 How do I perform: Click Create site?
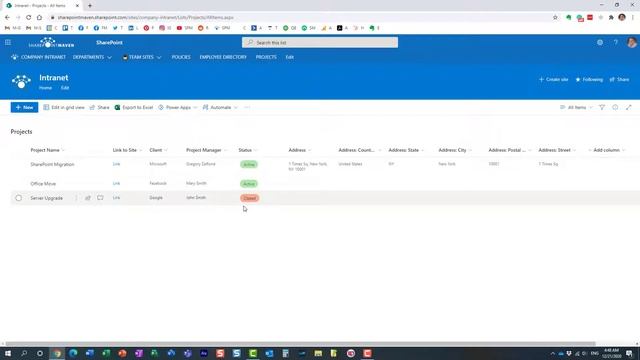tap(553, 80)
